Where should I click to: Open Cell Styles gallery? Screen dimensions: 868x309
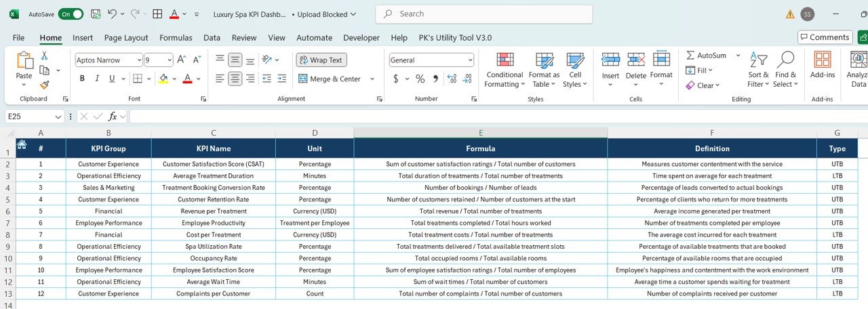tap(575, 70)
